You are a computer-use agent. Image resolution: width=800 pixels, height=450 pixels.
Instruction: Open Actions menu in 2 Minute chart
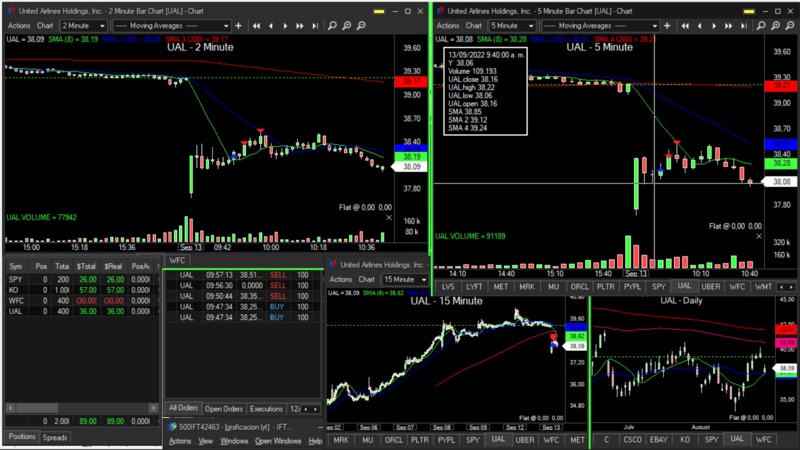click(x=18, y=24)
